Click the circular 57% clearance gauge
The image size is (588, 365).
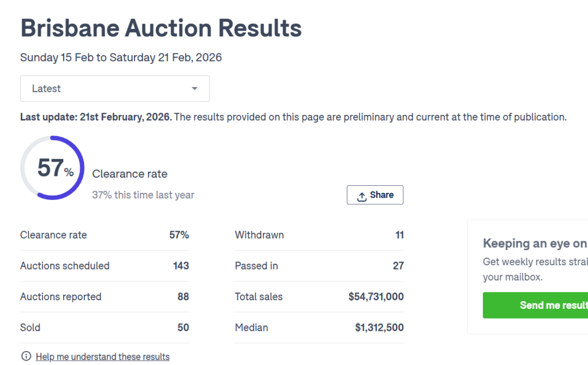tap(52, 168)
